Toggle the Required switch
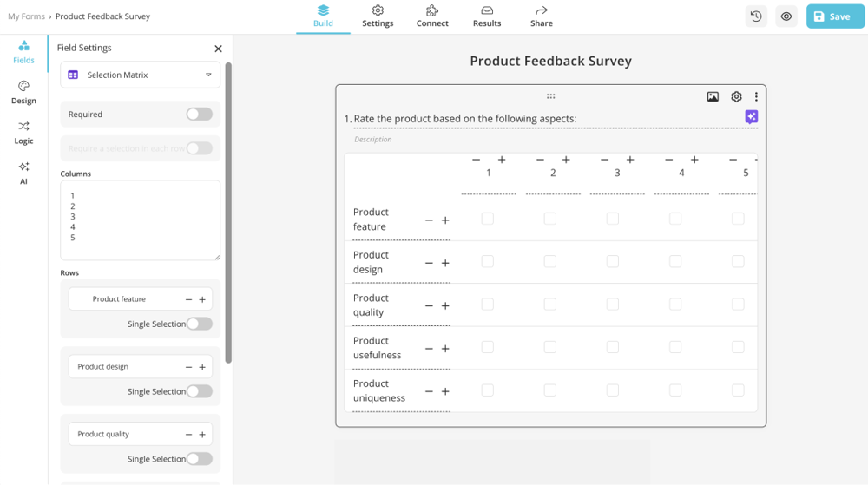 [x=199, y=115]
